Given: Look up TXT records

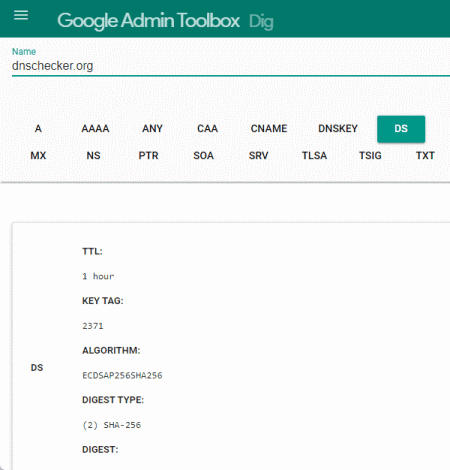Looking at the screenshot, I should (x=425, y=156).
